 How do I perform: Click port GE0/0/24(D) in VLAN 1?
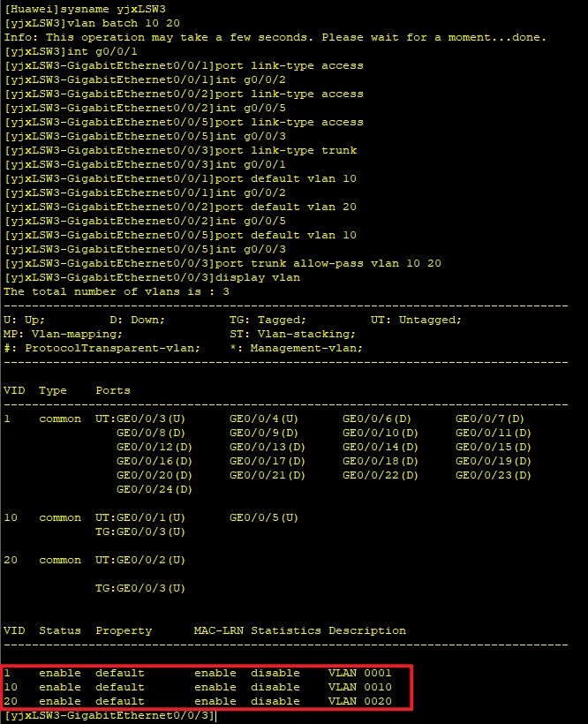coord(155,489)
